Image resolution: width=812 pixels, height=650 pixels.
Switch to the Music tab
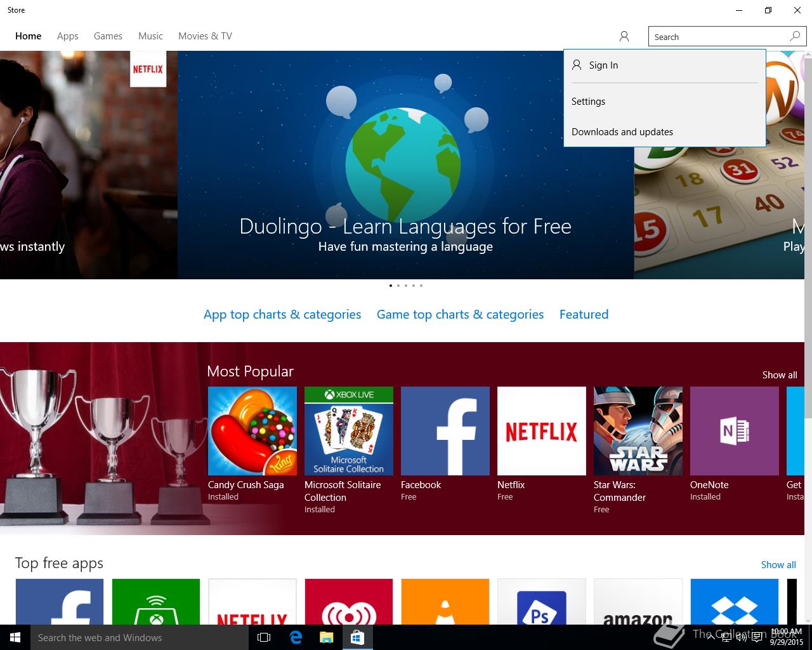[x=150, y=36]
